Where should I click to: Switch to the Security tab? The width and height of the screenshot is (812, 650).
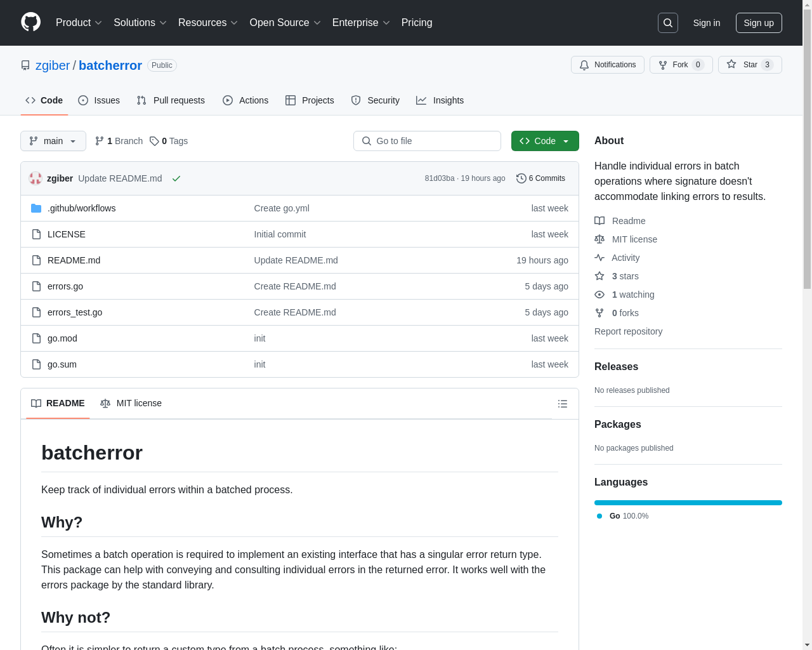click(x=376, y=100)
